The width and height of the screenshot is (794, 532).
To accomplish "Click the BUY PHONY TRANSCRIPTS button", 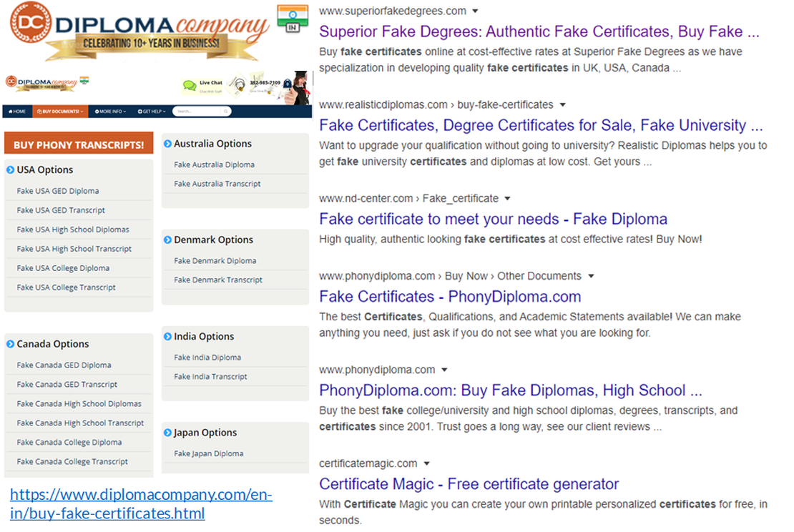I will [x=79, y=143].
